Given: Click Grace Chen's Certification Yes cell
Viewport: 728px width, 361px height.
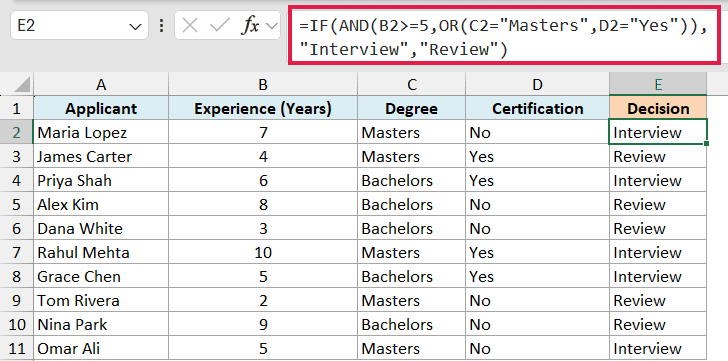Looking at the screenshot, I should (537, 276).
